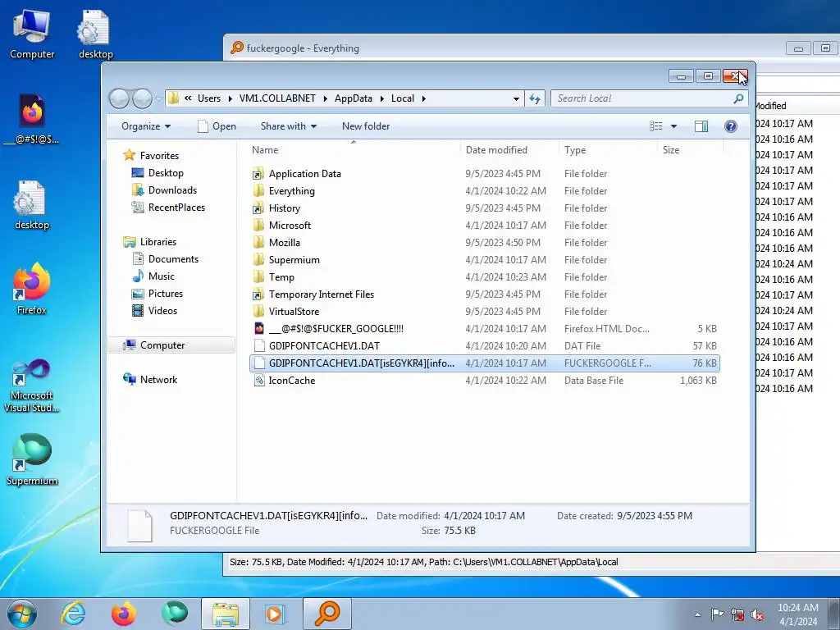Switch to Windows Explorer taskbar button
Viewport: 840px width, 630px height.
coord(226,614)
